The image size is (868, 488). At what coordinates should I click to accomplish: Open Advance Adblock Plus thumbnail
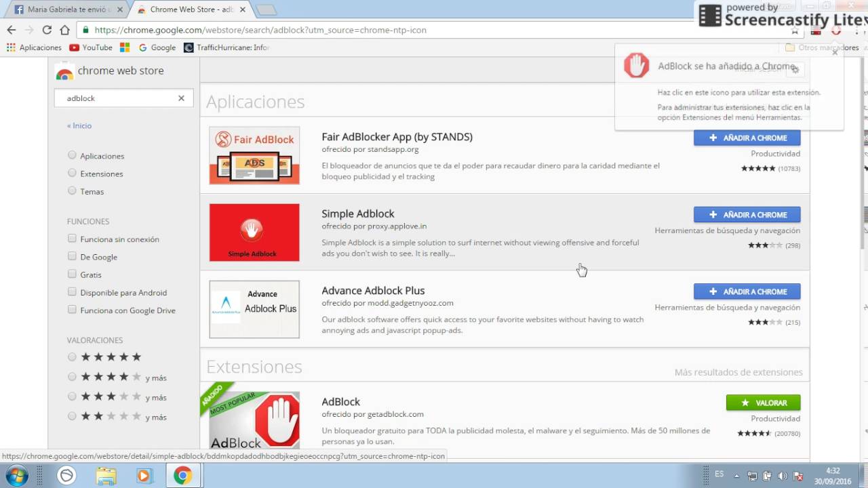tap(254, 309)
